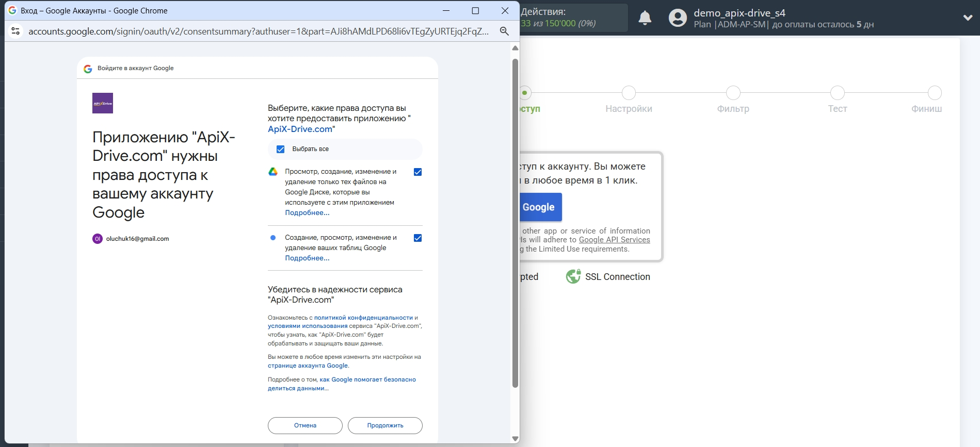This screenshot has width=980, height=447.
Task: Click the Google logo in sign-in header
Action: (88, 69)
